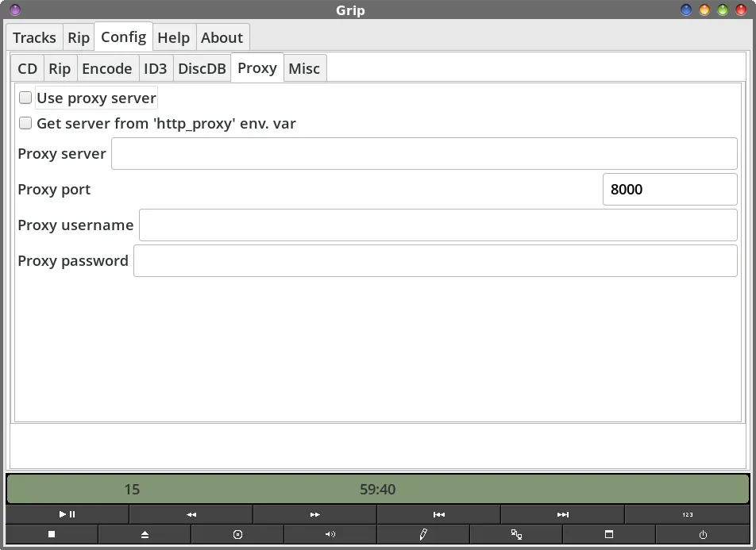Click the purple window menu button
The height and width of the screenshot is (550, 756).
(x=15, y=10)
